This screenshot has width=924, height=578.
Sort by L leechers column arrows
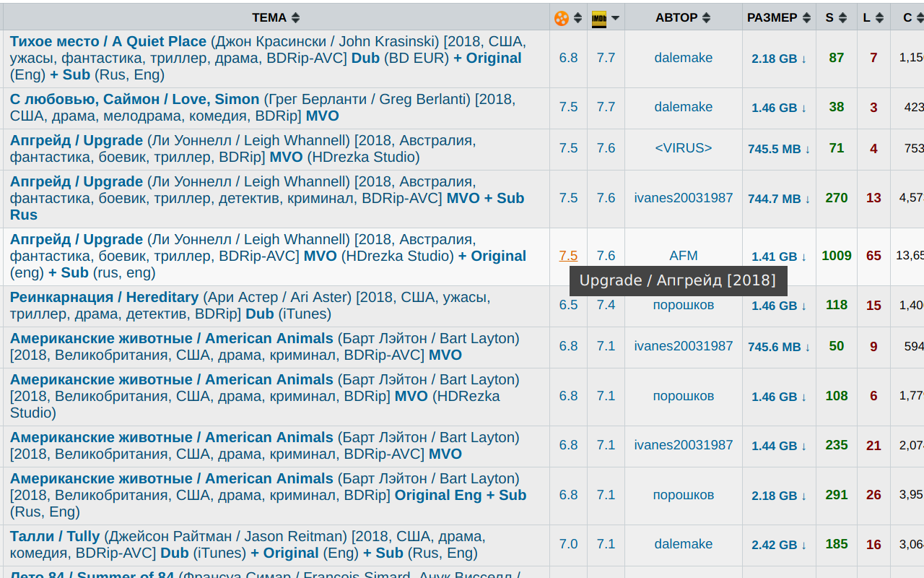pyautogui.click(x=879, y=18)
